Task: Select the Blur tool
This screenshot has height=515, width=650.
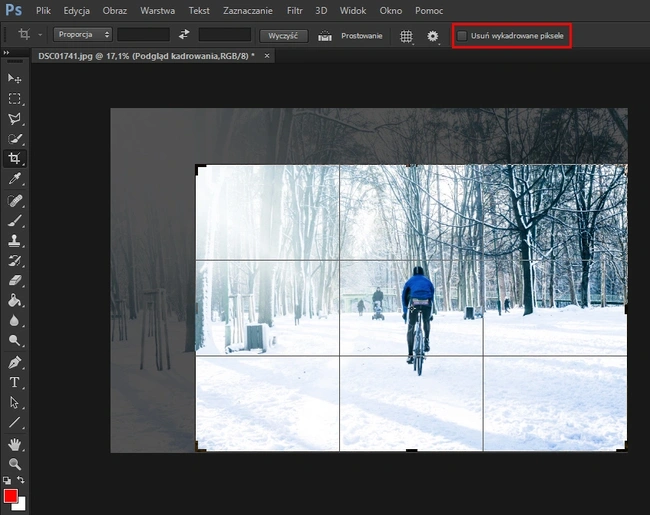Action: pyautogui.click(x=14, y=321)
